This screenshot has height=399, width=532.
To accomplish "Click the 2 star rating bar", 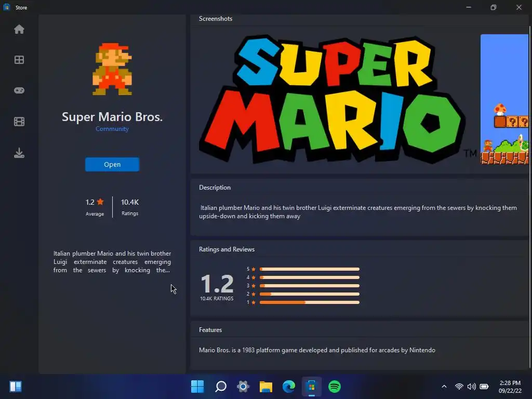I will coord(310,294).
